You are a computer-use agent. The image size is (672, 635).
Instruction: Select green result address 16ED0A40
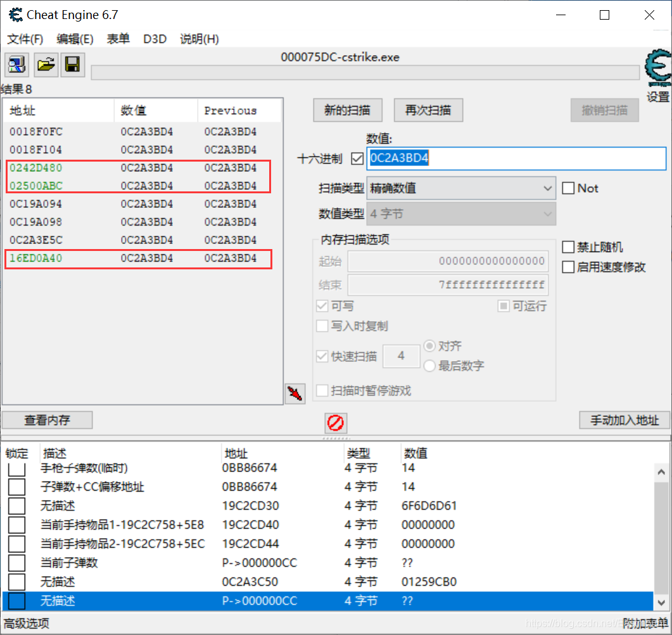pyautogui.click(x=36, y=259)
